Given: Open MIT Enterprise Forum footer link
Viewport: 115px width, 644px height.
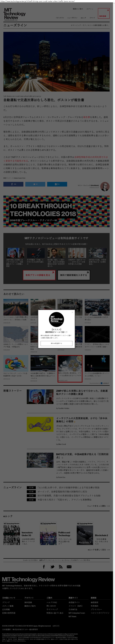Looking at the screenshot, I should 77,613.
